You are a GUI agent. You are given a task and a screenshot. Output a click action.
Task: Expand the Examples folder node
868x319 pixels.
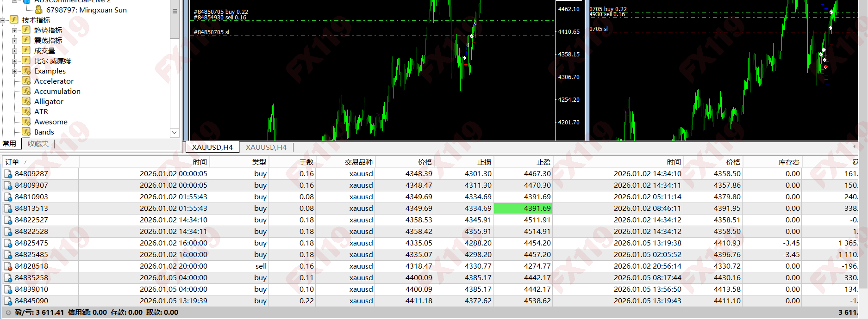pos(14,71)
